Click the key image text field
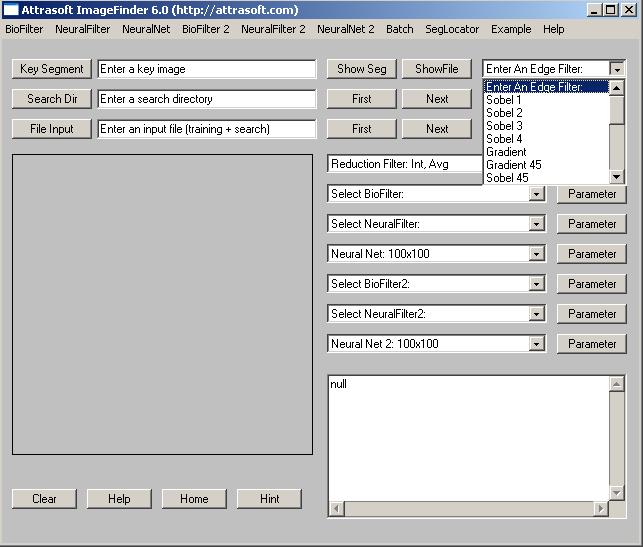This screenshot has height=547, width=643. [206, 69]
